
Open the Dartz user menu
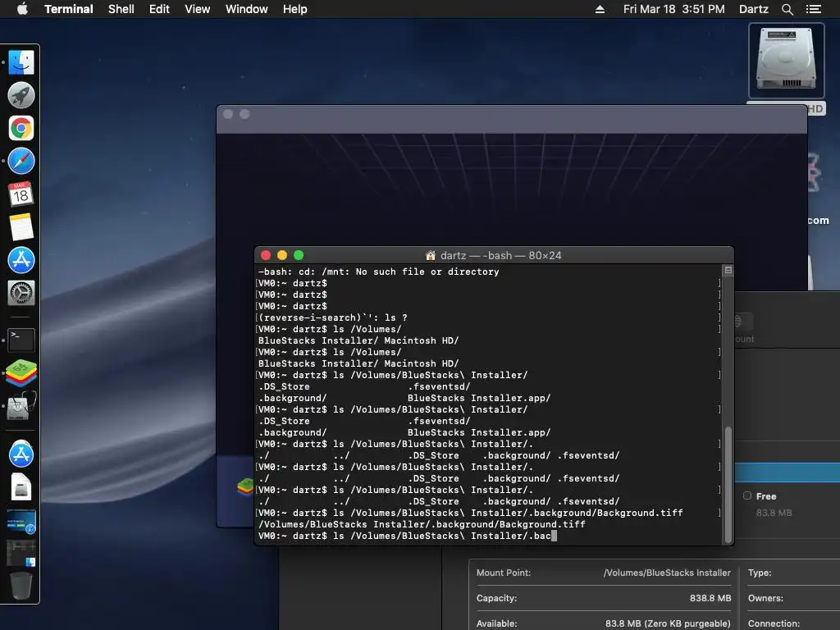click(753, 9)
